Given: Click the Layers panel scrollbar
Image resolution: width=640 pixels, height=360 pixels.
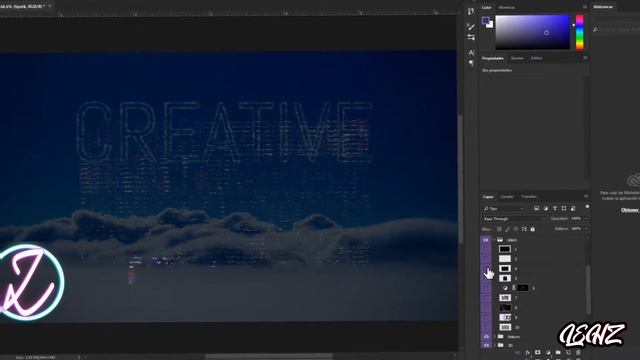Looking at the screenshot, I should click(588, 290).
